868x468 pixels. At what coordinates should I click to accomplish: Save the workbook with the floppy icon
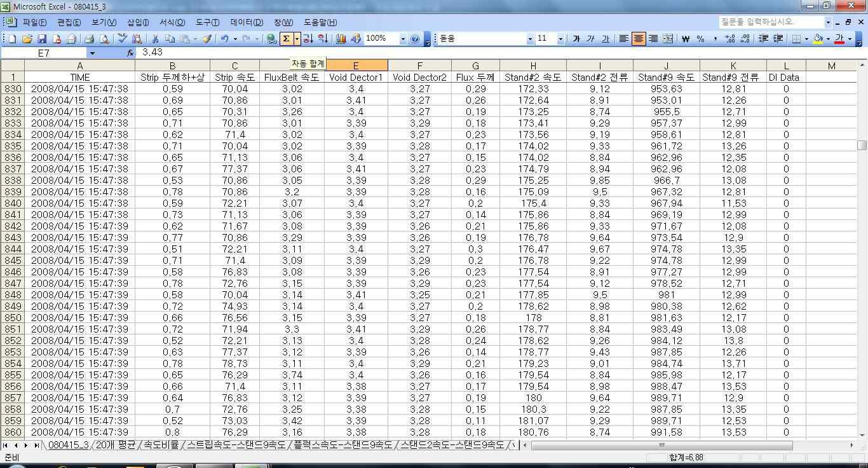pos(42,39)
